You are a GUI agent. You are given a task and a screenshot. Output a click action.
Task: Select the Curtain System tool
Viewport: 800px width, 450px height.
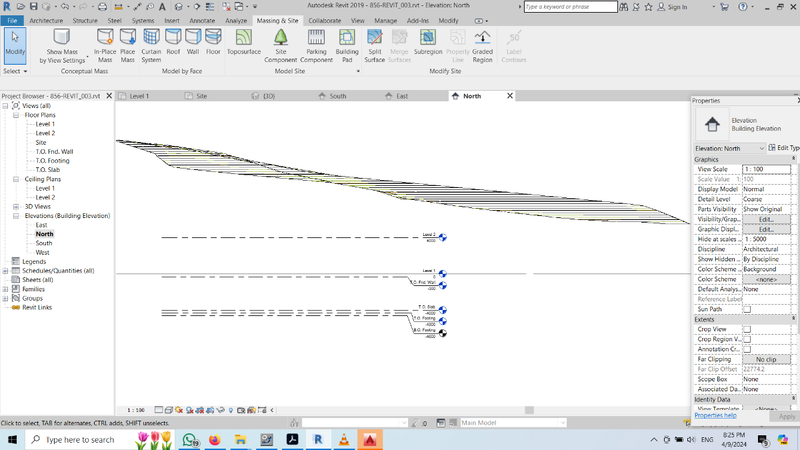(x=151, y=43)
